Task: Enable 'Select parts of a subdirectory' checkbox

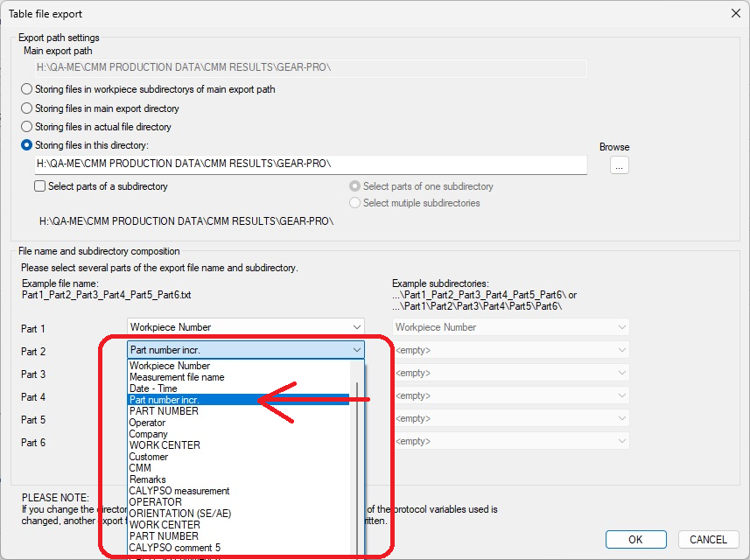Action: [40, 186]
